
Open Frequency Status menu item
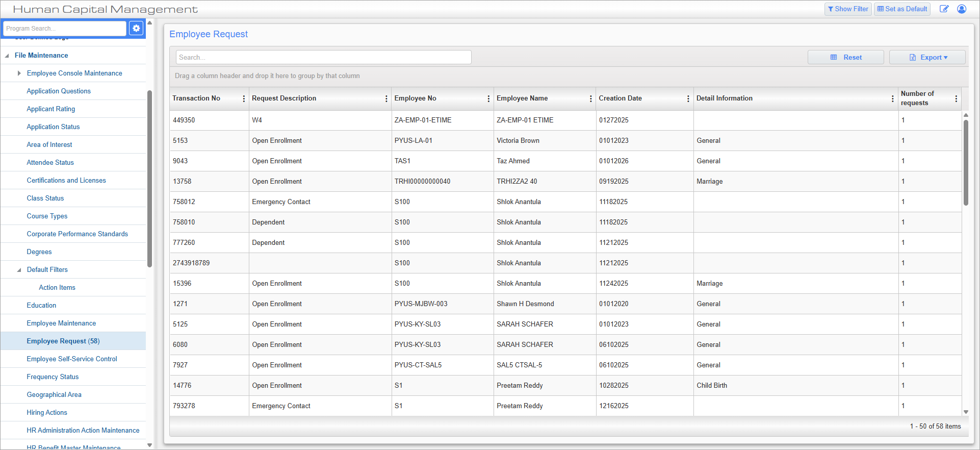53,377
